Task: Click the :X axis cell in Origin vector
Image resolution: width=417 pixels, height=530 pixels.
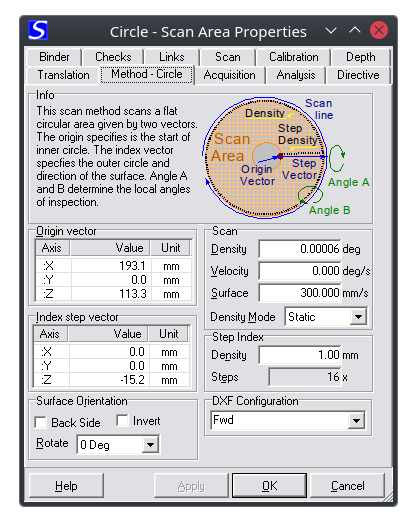Action: tap(53, 266)
